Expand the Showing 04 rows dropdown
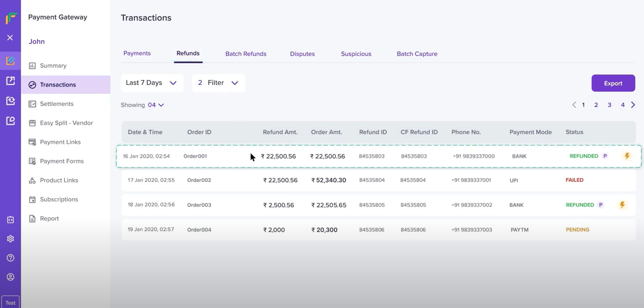The height and width of the screenshot is (308, 644). [156, 105]
